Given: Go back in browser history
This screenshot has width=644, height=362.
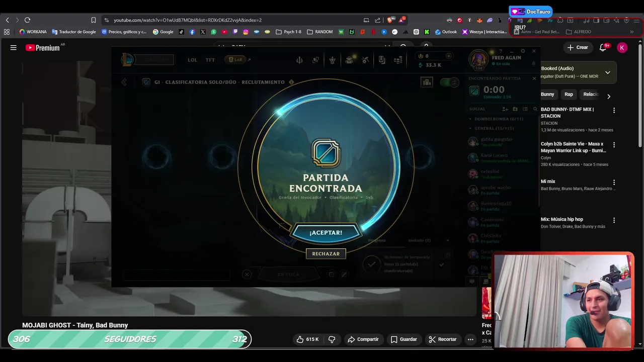Looking at the screenshot, I should pos(7,20).
